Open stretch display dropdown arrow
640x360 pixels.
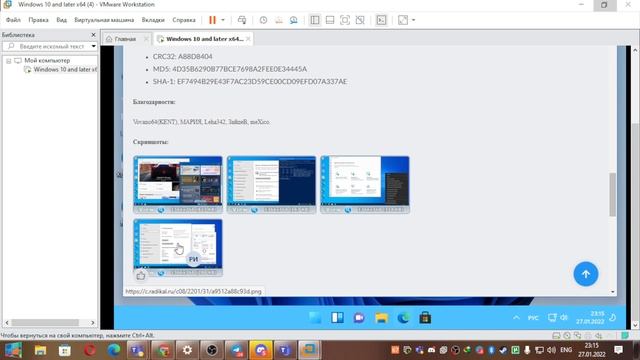[413, 20]
